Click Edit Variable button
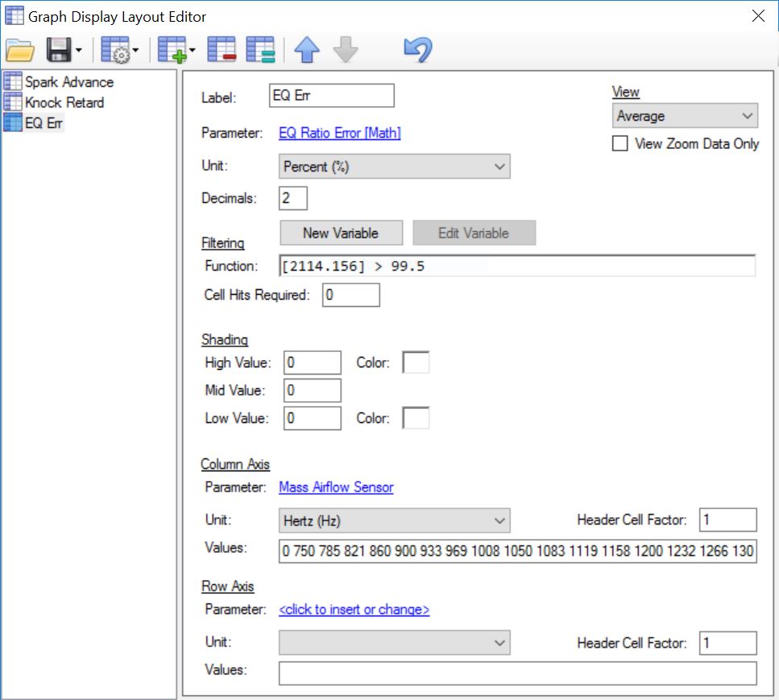The height and width of the screenshot is (700, 779). coord(474,233)
